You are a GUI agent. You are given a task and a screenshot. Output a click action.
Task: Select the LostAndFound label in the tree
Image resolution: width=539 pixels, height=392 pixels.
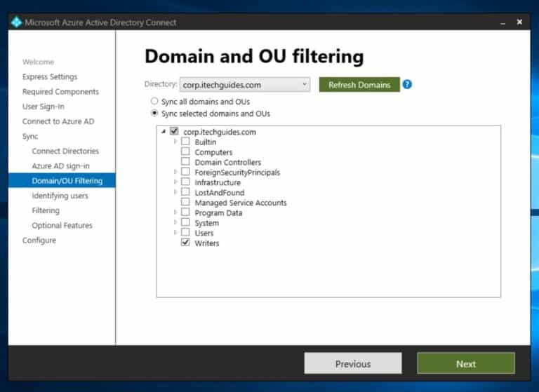[219, 193]
